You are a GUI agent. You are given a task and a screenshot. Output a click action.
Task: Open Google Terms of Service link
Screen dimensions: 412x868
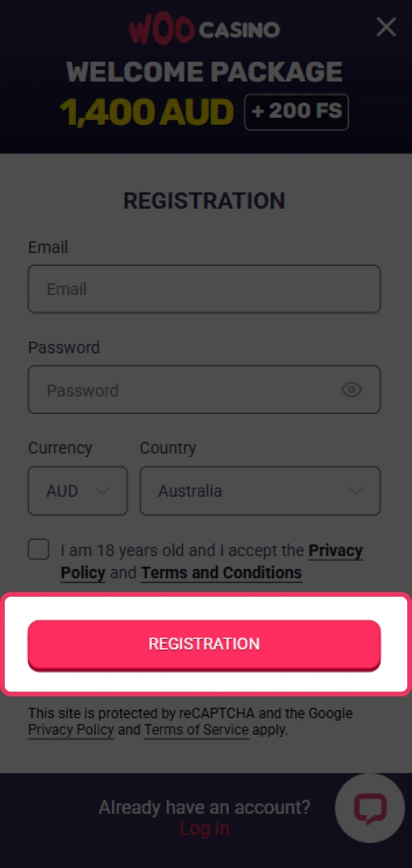pos(196,730)
